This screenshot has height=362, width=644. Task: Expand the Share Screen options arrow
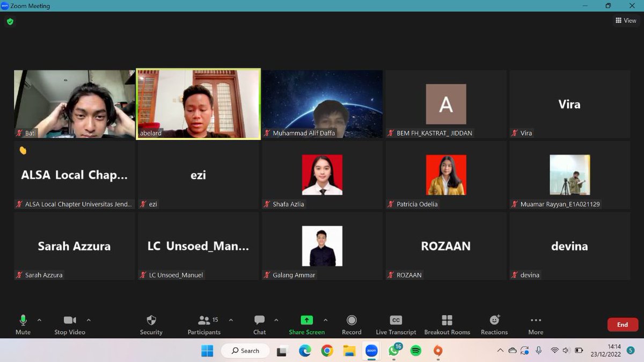point(325,320)
